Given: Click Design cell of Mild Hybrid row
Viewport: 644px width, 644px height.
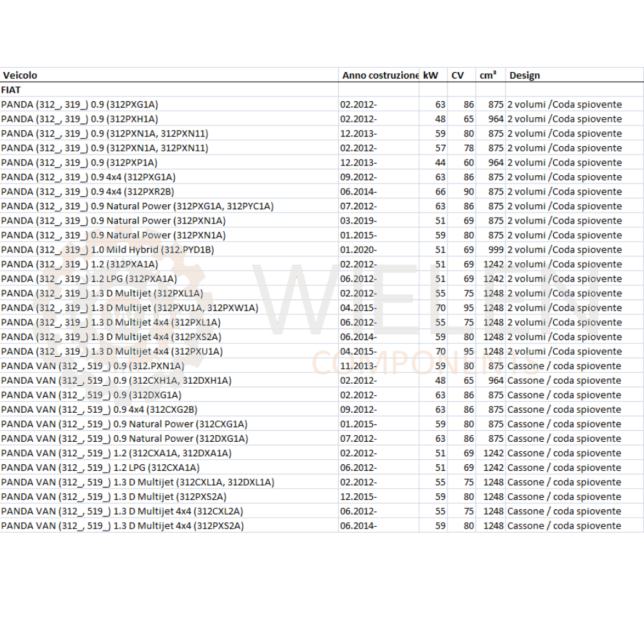Looking at the screenshot, I should pos(574,250).
